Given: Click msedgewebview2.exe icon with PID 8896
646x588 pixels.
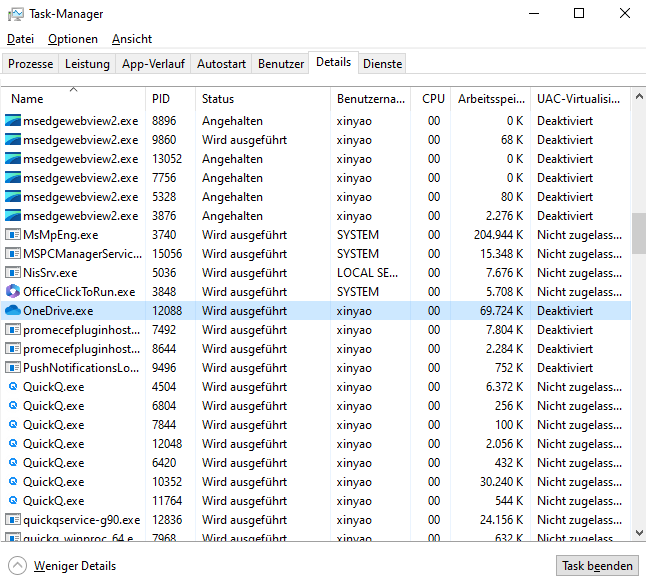Looking at the screenshot, I should click(13, 121).
